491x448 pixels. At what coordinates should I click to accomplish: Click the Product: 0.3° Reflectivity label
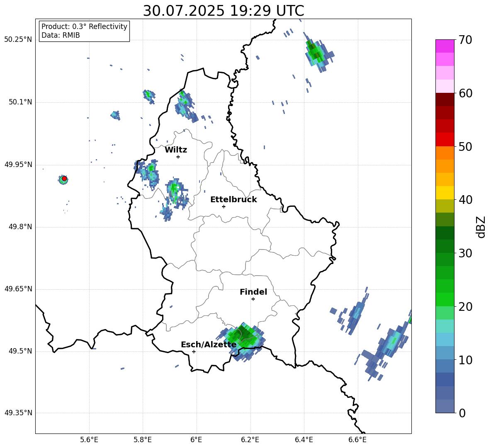(x=84, y=27)
